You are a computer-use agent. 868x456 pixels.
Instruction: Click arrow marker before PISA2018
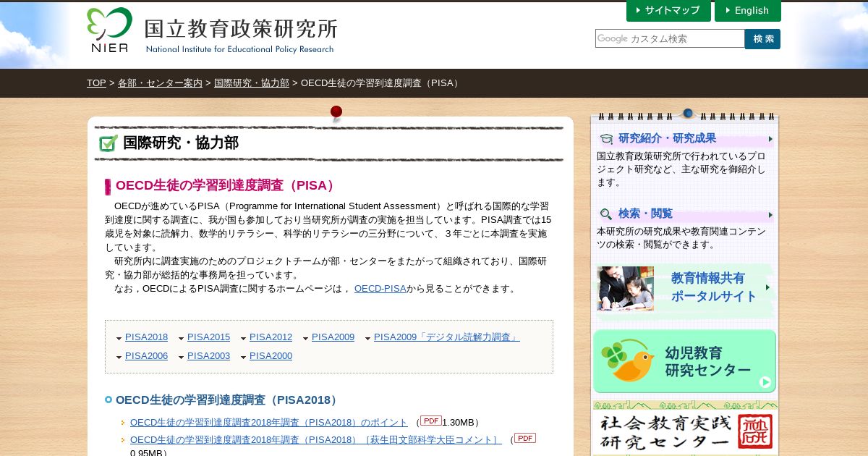tap(119, 338)
